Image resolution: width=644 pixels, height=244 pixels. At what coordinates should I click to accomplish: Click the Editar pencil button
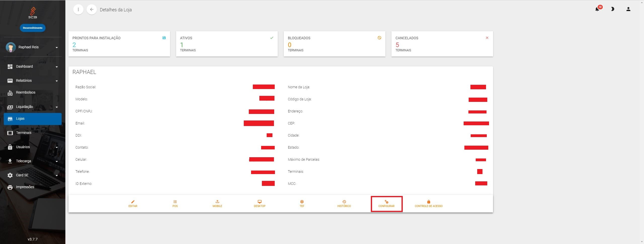point(133,204)
